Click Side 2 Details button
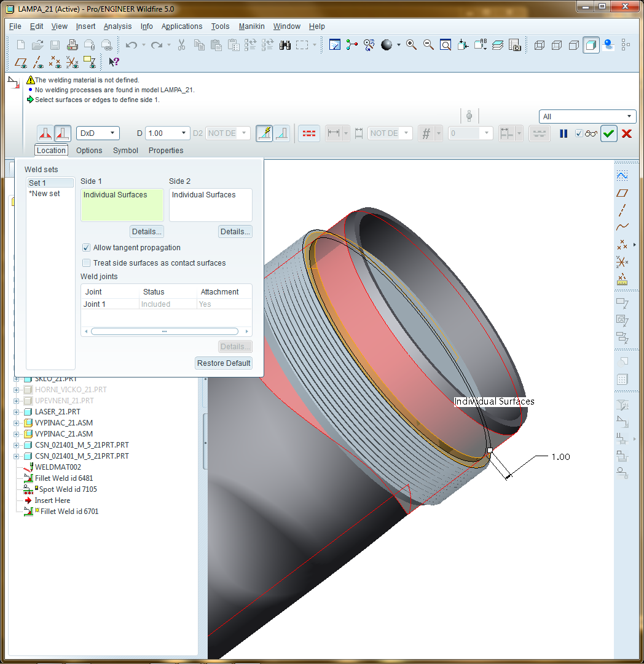Screen dimensions: 644x664 235,232
